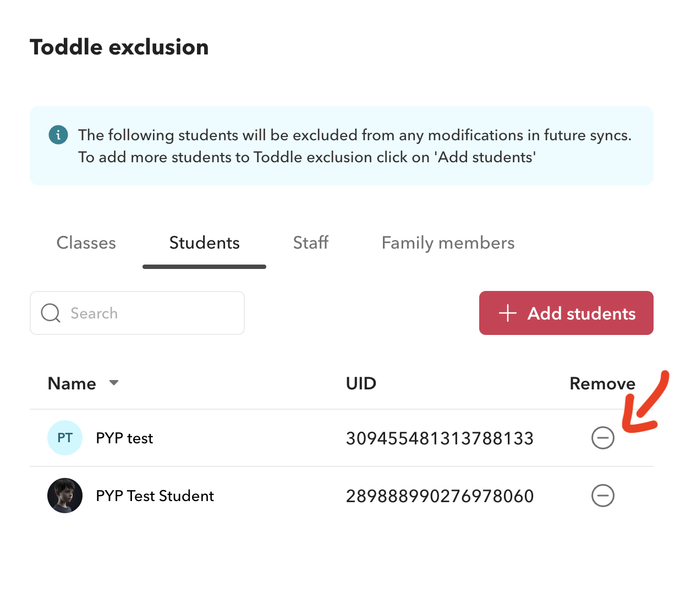This screenshot has height=616, width=680.
Task: Click the plus icon on Add students button
Action: (507, 313)
